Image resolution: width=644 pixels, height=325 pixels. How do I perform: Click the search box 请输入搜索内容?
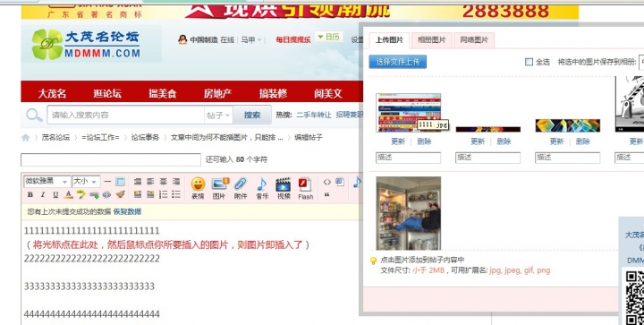click(x=126, y=115)
